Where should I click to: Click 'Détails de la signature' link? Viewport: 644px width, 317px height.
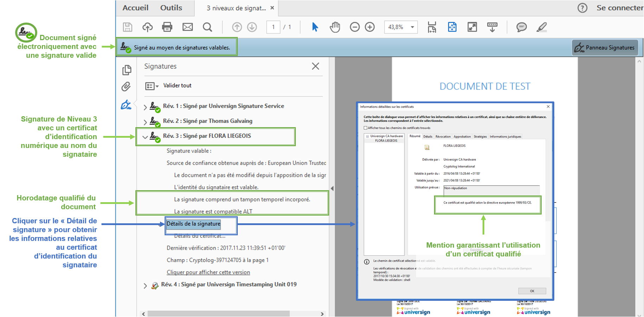coord(194,224)
